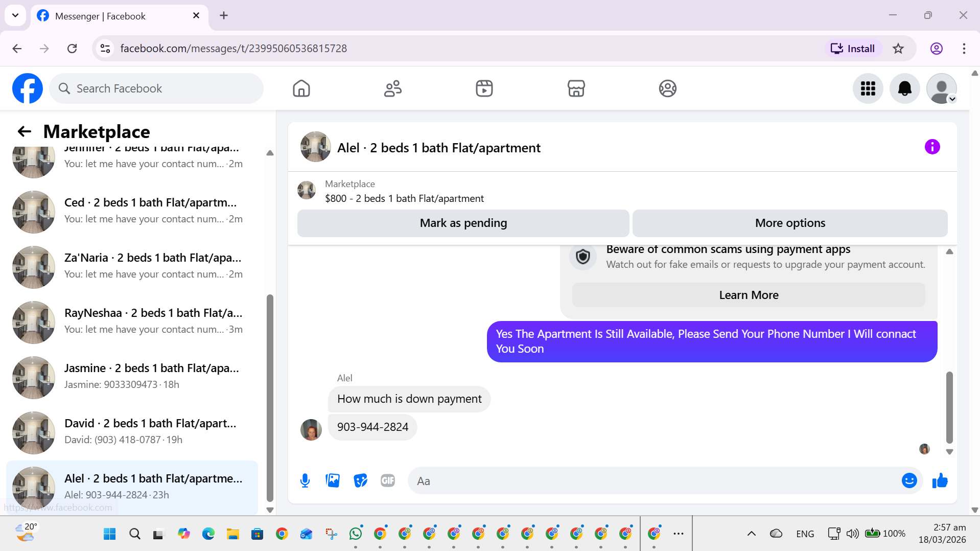Reload the Messenger page
The height and width of the screenshot is (551, 980).
click(72, 49)
